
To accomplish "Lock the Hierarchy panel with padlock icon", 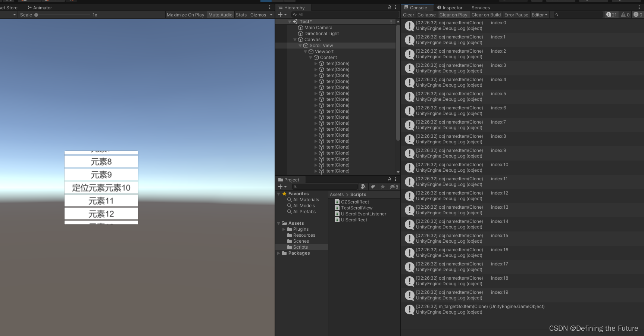I will (x=390, y=7).
